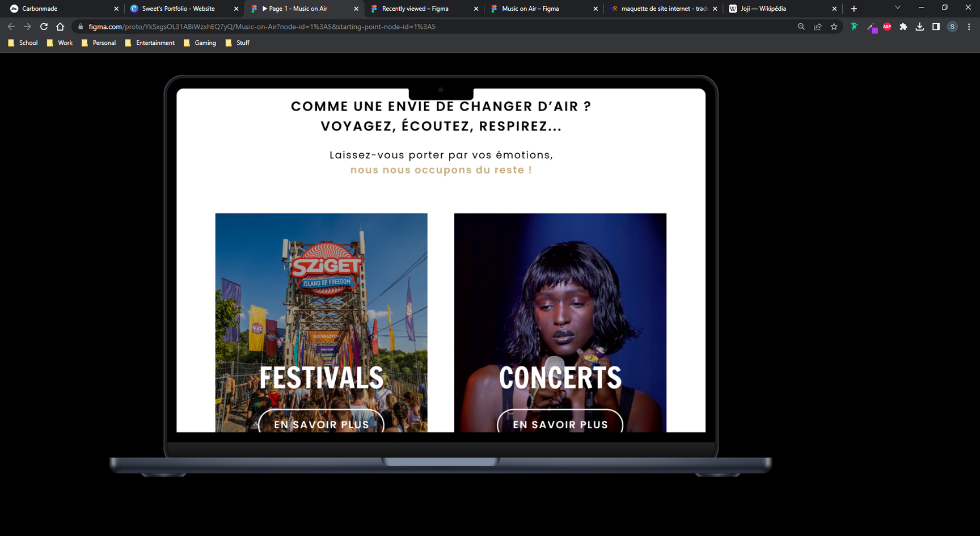The width and height of the screenshot is (980, 536).
Task: Close the Carbonmade tab
Action: pyautogui.click(x=116, y=9)
